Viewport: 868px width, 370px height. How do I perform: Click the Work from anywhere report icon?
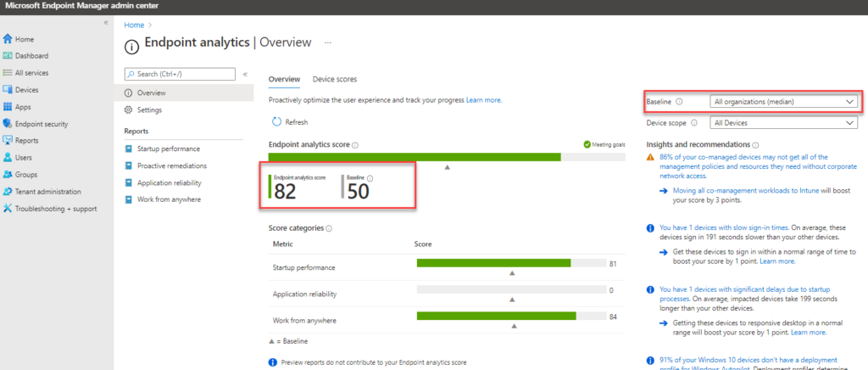(x=129, y=199)
